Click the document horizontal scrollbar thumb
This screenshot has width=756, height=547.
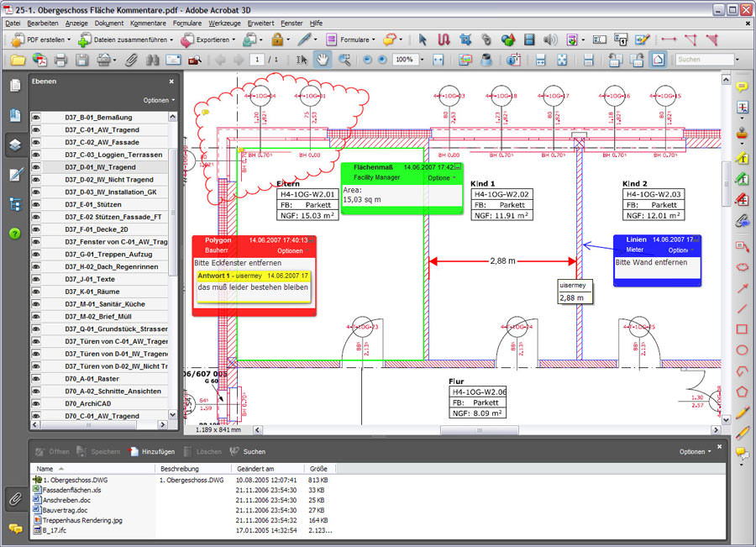click(480, 430)
